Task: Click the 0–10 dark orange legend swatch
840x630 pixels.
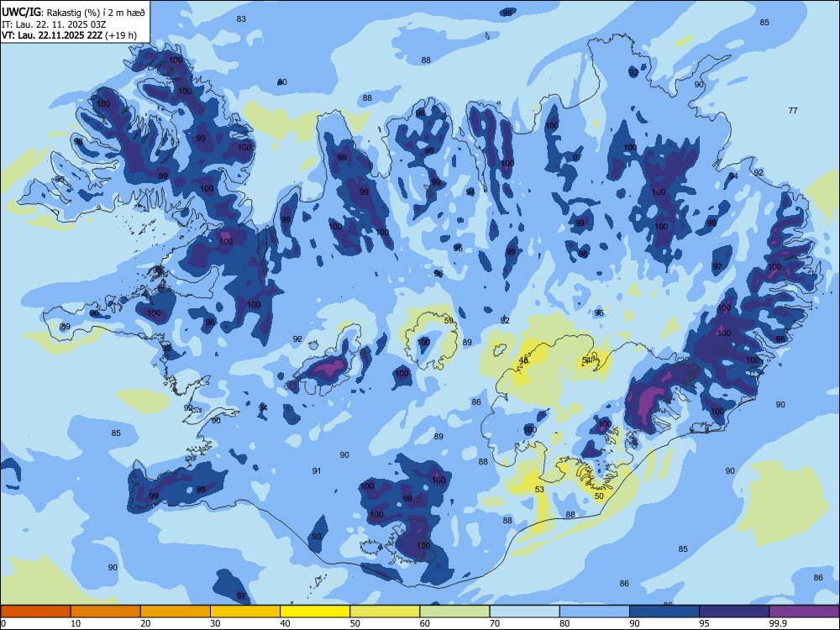Action: [x=35, y=612]
